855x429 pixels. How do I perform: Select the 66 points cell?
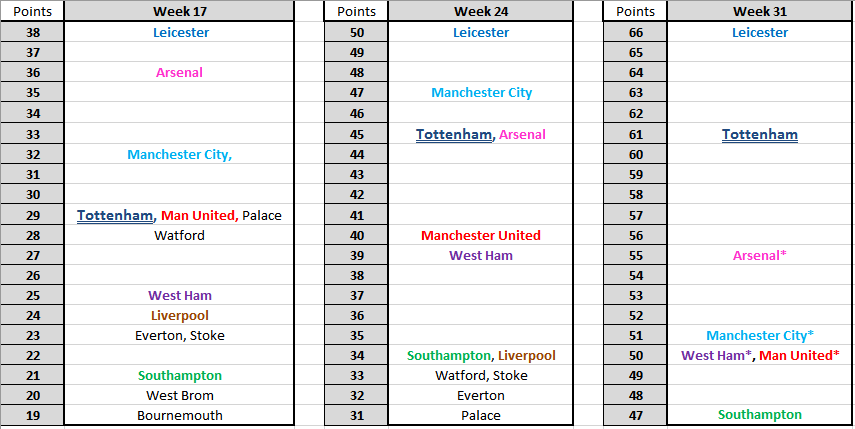[x=635, y=32]
